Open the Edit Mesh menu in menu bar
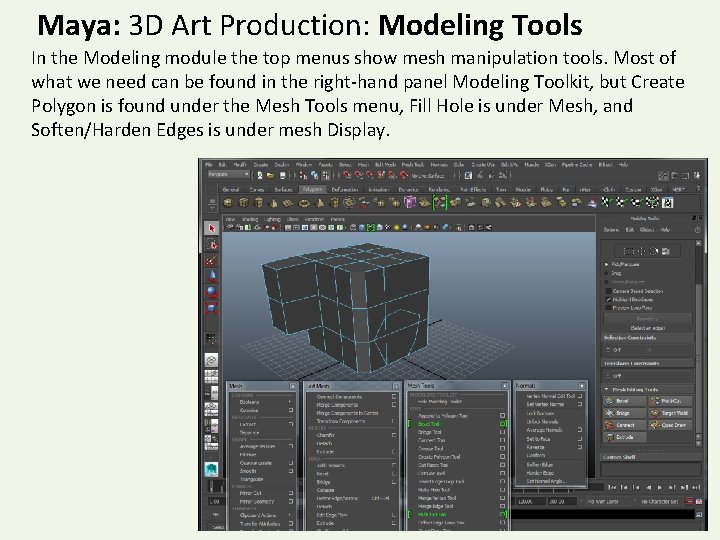This screenshot has width=720, height=540. (386, 164)
